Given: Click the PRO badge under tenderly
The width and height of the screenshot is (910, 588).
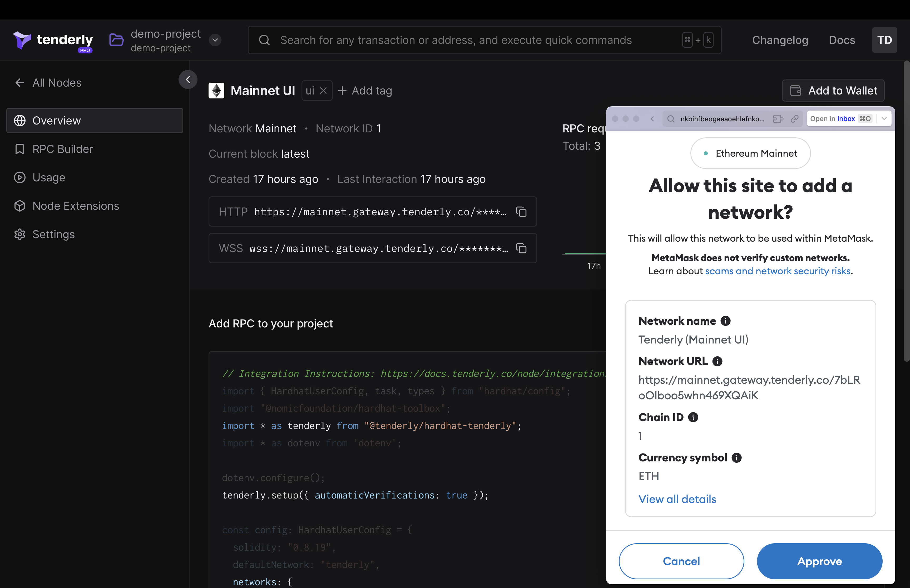Looking at the screenshot, I should tap(85, 50).
